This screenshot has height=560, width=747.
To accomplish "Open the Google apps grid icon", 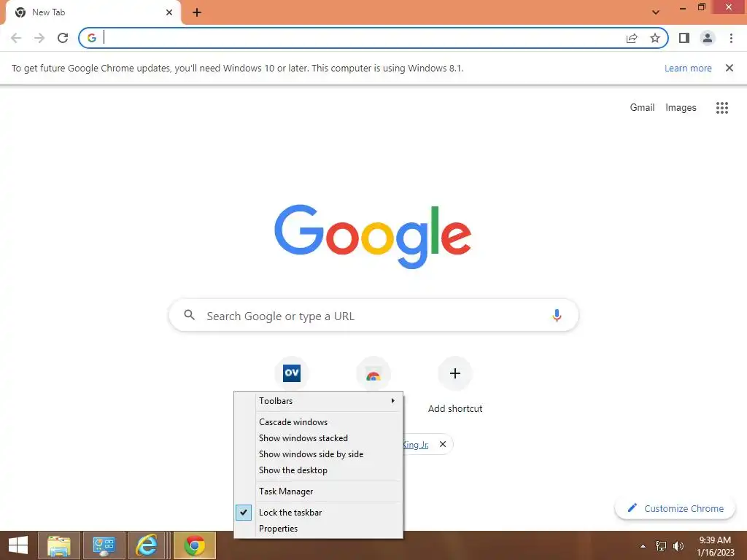I will pos(721,108).
